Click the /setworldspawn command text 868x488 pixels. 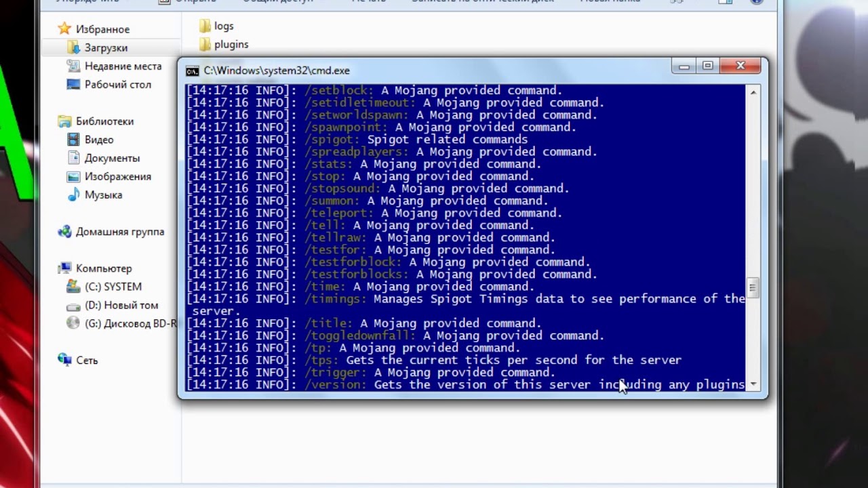pyautogui.click(x=357, y=115)
